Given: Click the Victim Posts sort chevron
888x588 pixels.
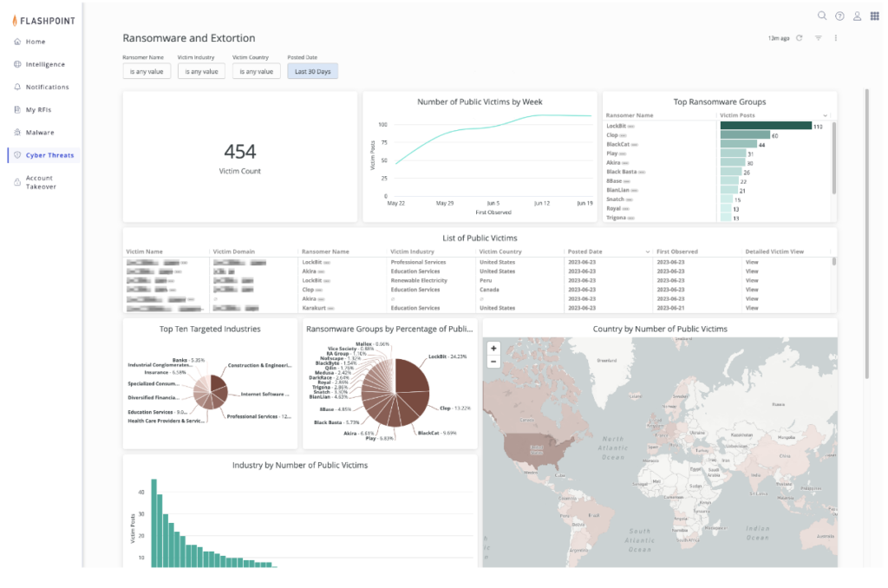Looking at the screenshot, I should [826, 115].
